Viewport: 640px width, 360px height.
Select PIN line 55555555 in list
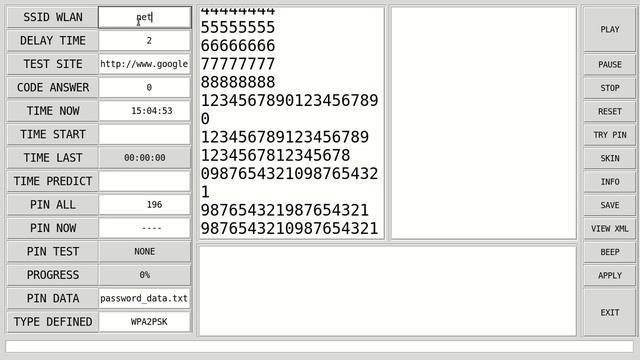(238, 27)
